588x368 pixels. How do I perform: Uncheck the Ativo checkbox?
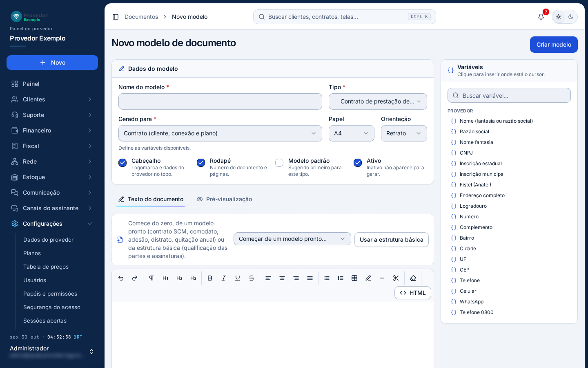[358, 163]
